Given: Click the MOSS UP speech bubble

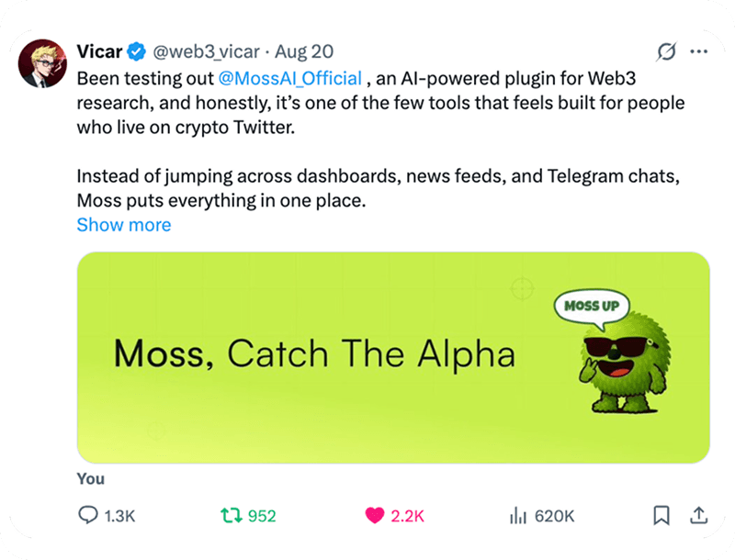Looking at the screenshot, I should pyautogui.click(x=591, y=306).
